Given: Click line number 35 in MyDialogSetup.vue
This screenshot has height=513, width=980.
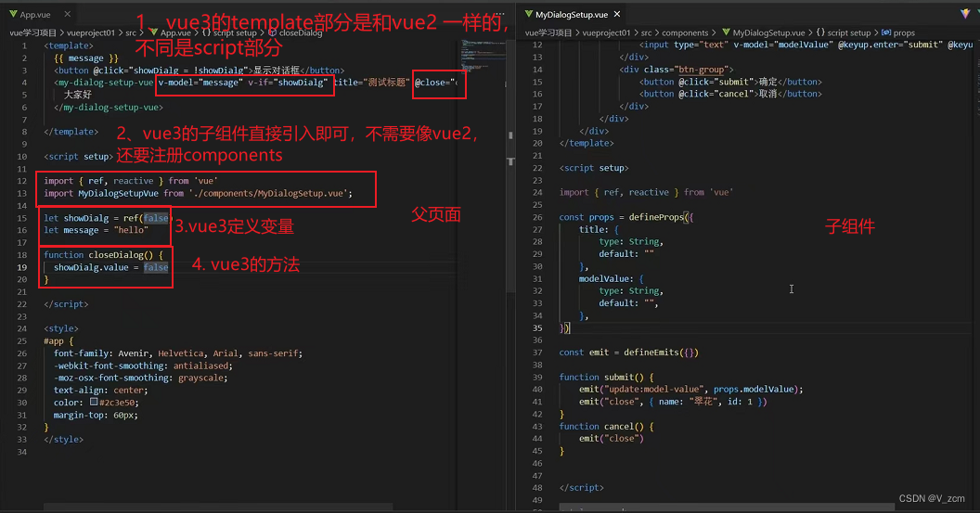Looking at the screenshot, I should (x=537, y=328).
